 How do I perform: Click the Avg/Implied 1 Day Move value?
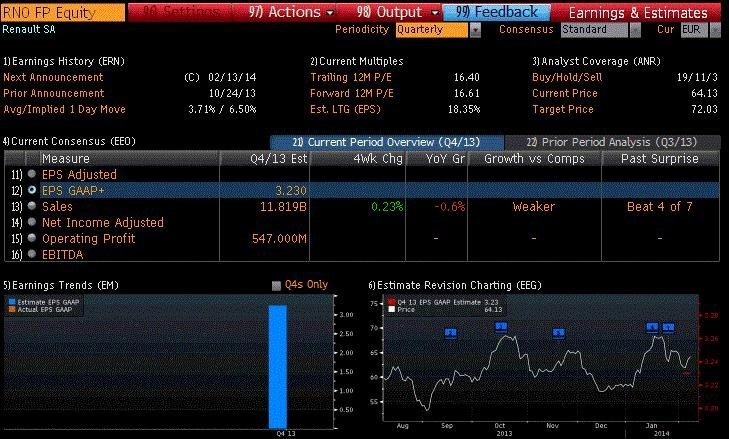(222, 109)
